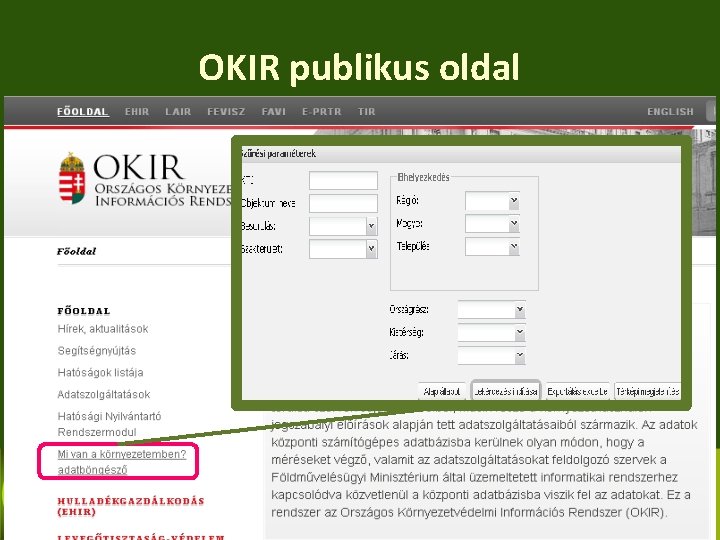Viewport: 720px width, 540px height.
Task: Expand the Kistérség dropdown
Action: [519, 332]
